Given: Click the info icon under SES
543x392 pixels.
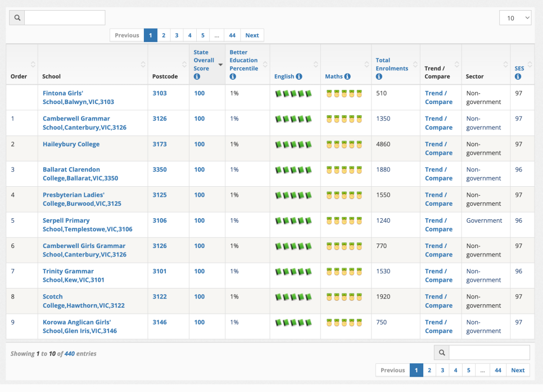Looking at the screenshot, I should (x=518, y=76).
